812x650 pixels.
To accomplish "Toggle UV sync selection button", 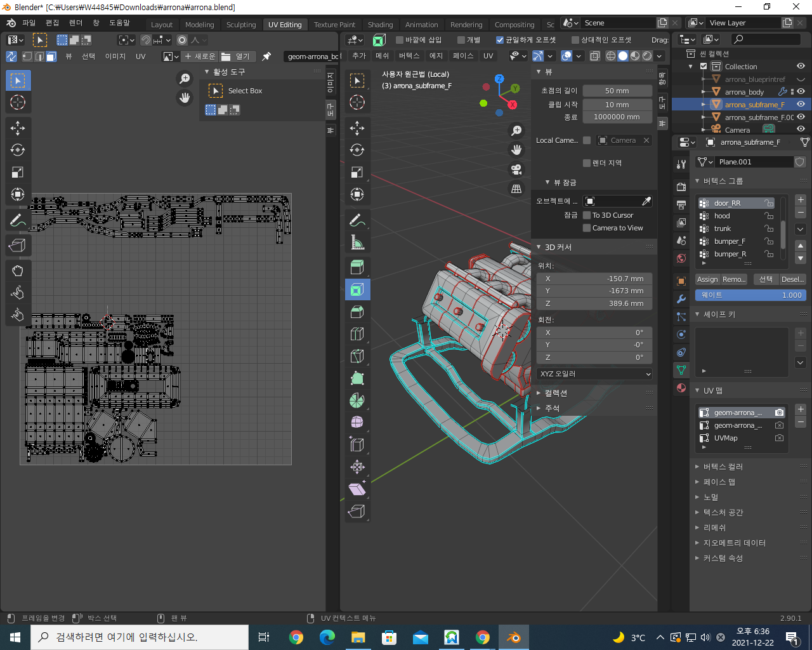I will point(11,56).
